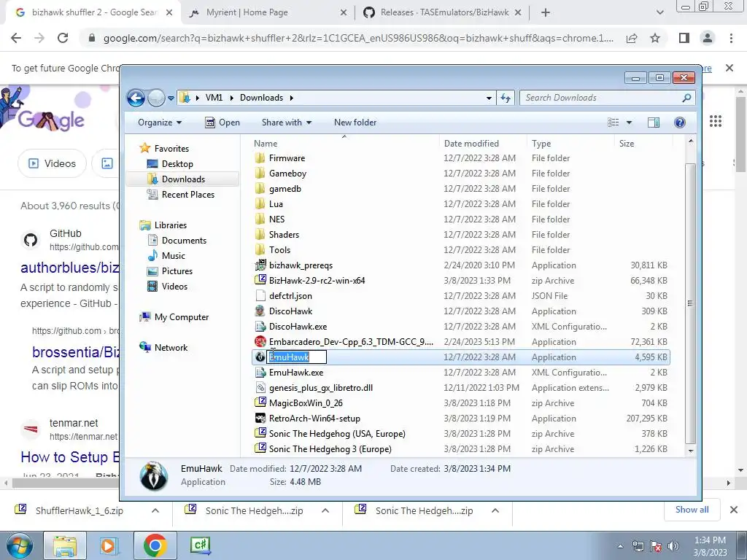747x560 pixels.
Task: Switch to Releases TASEmulators/BizHawk tab
Action: click(442, 12)
